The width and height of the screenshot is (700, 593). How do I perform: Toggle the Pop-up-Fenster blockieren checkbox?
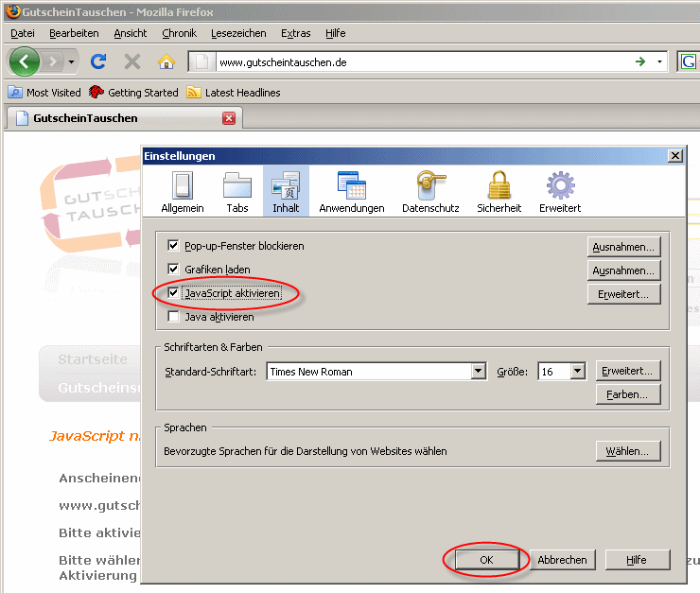click(x=173, y=246)
